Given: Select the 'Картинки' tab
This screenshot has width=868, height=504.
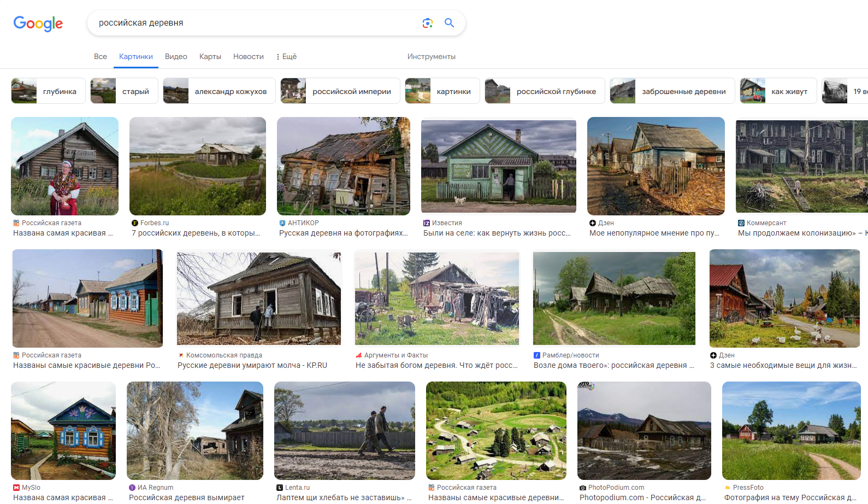Looking at the screenshot, I should pyautogui.click(x=136, y=56).
